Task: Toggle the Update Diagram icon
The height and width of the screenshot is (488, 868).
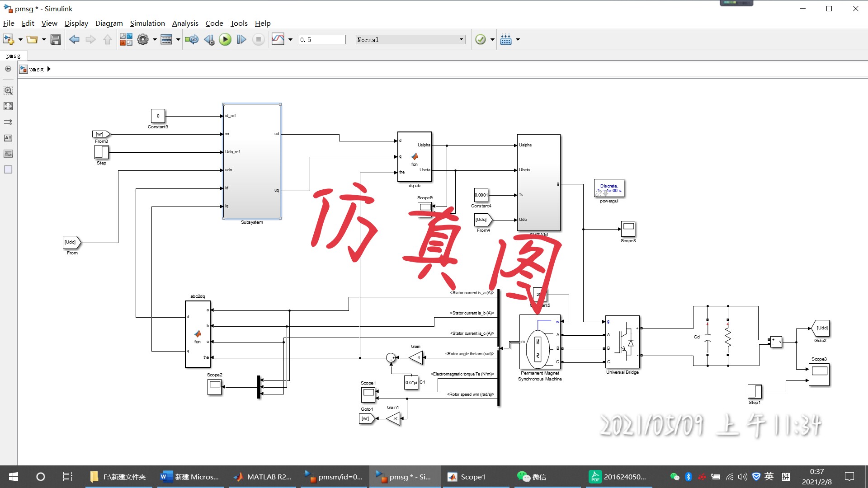Action: (x=192, y=40)
